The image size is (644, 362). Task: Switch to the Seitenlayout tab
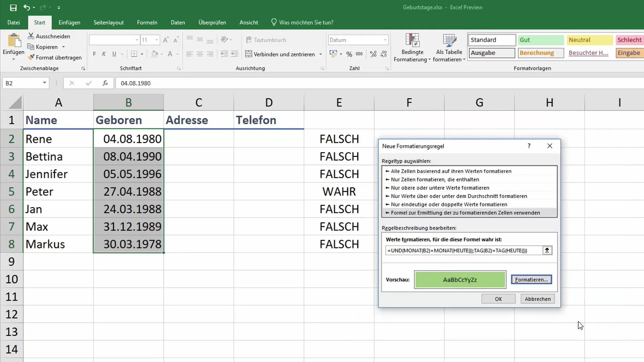[109, 22]
